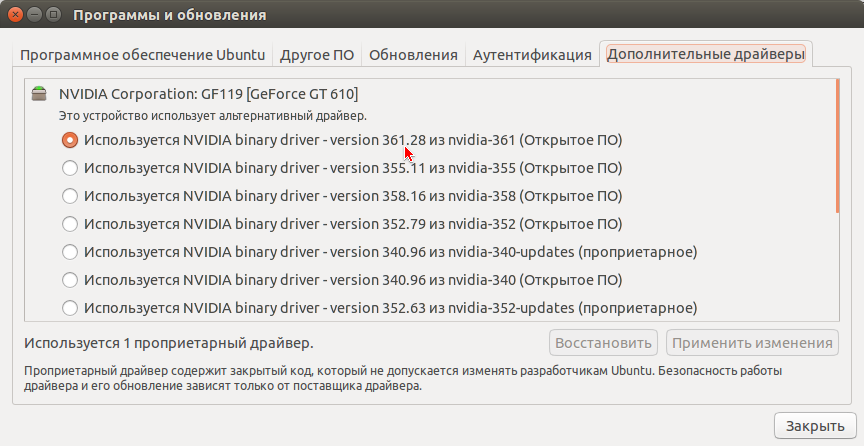Image resolution: width=864 pixels, height=446 pixels.
Task: Switch to nvidia-340-updates proprietary driver
Action: tap(70, 251)
